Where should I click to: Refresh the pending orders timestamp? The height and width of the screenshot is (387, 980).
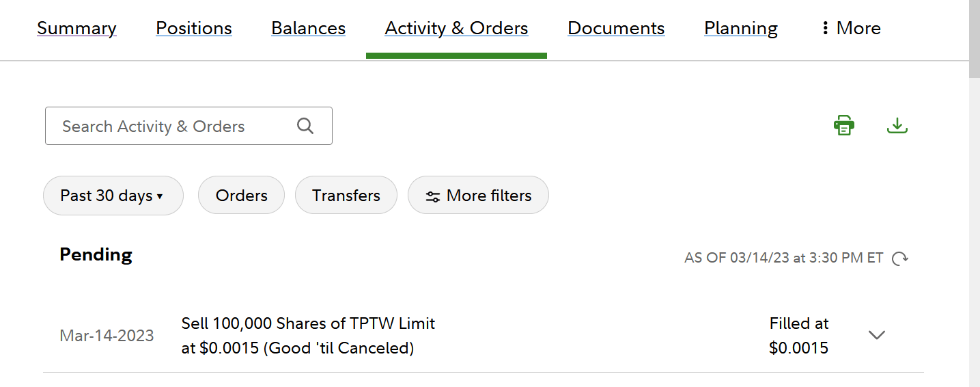[900, 258]
